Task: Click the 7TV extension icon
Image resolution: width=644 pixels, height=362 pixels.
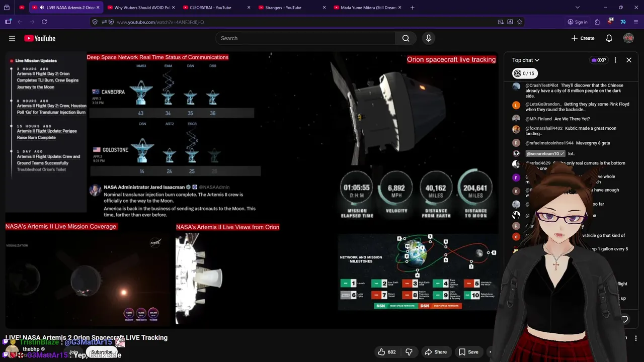Action: pos(623,22)
